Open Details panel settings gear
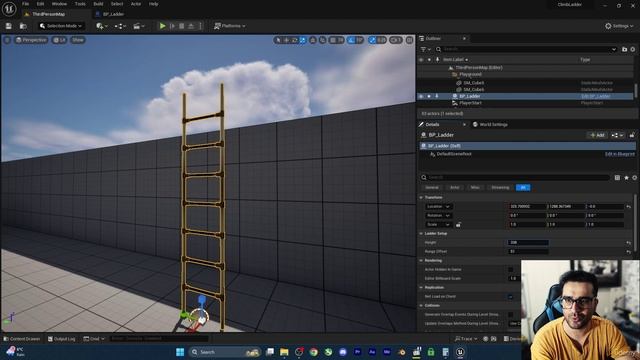The width and height of the screenshot is (640, 360). pos(634,178)
